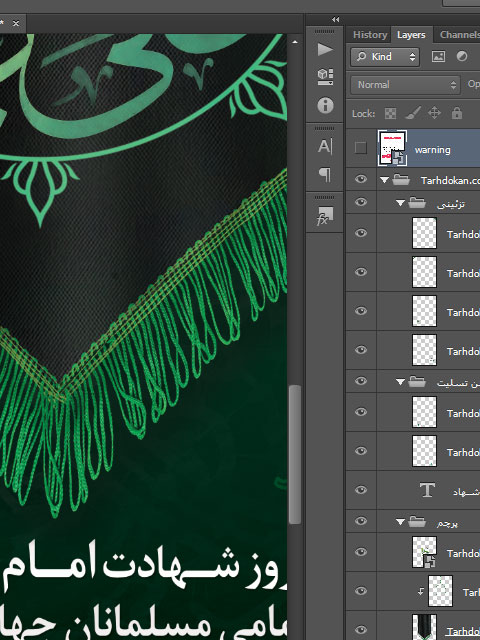Image resolution: width=480 pixels, height=640 pixels.
Task: Filter layers by adjustment layer icon
Action: point(462,56)
